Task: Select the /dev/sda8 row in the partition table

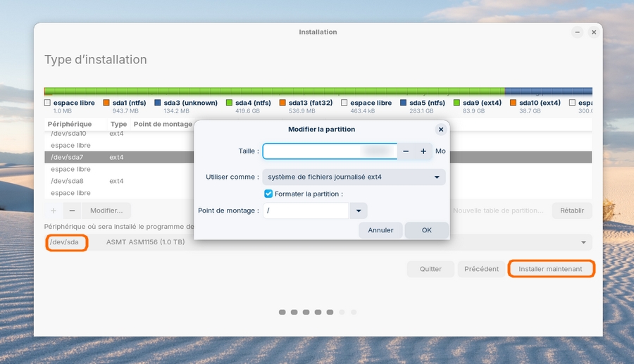Action: (x=67, y=181)
